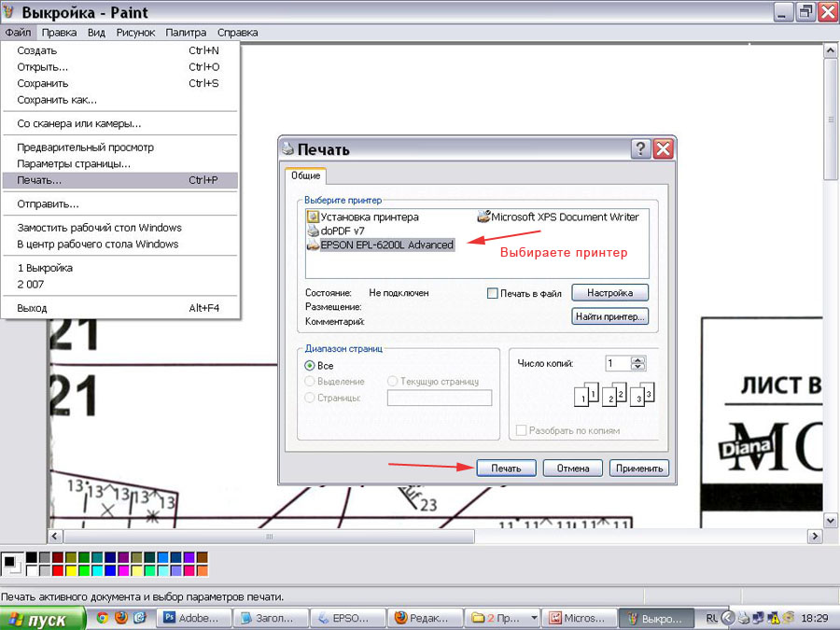840x630 pixels.
Task: Decrease number of copies with down arrow
Action: [x=638, y=368]
